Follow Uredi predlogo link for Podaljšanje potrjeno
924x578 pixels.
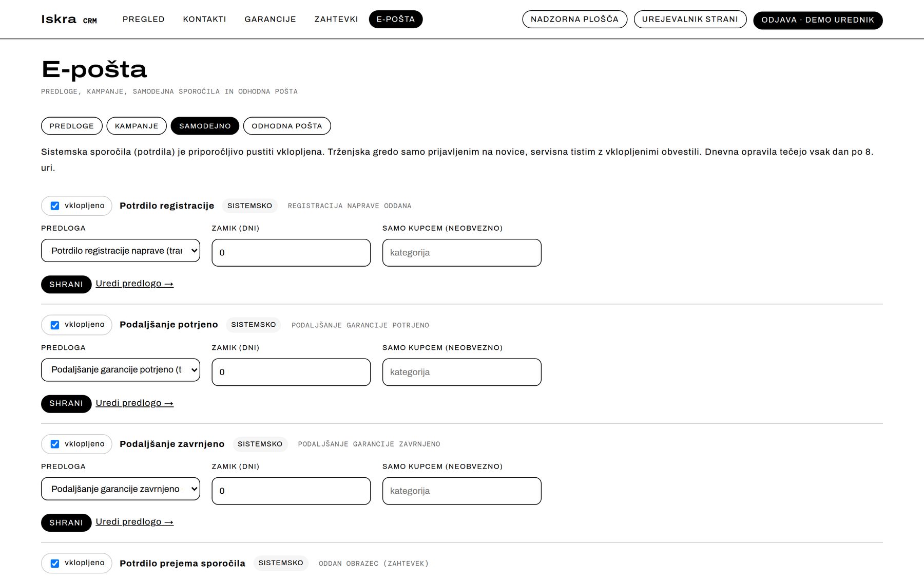[134, 403]
